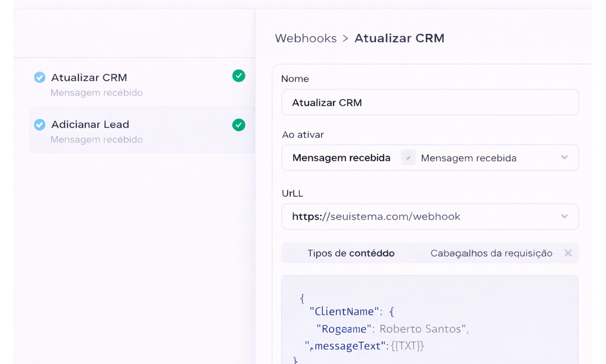Open the URL field dropdown arrow
Image resolution: width=606 pixels, height=364 pixels.
tap(564, 216)
